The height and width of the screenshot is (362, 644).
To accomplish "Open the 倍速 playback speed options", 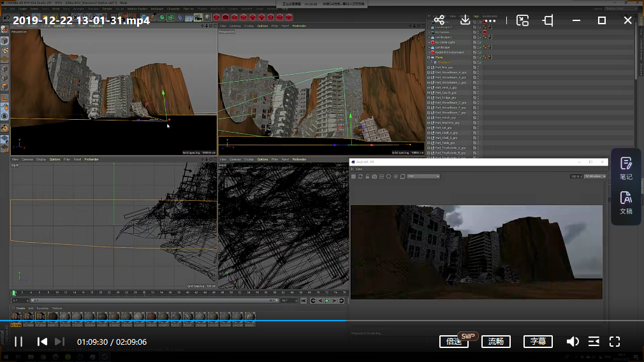I will pyautogui.click(x=454, y=342).
